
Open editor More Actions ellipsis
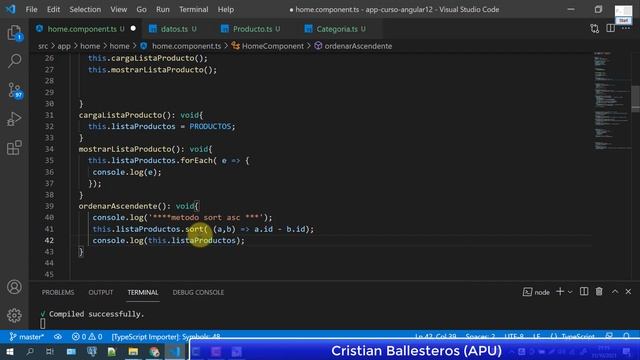tap(626, 28)
